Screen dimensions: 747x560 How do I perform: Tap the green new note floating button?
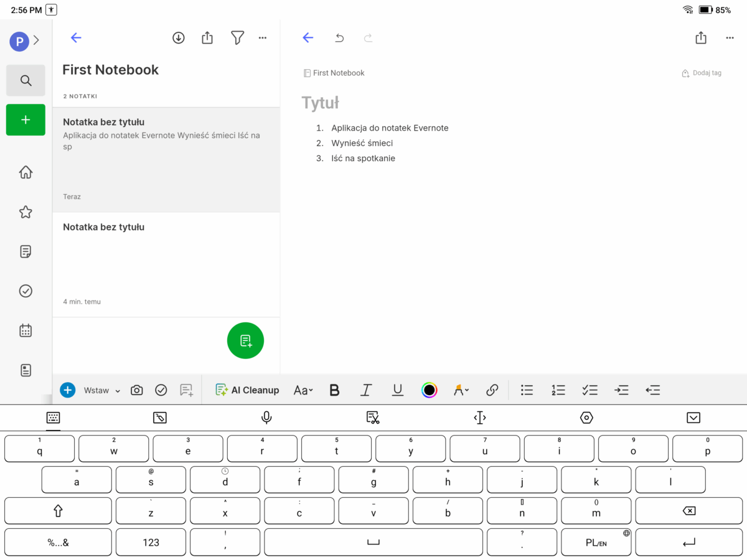[245, 341]
